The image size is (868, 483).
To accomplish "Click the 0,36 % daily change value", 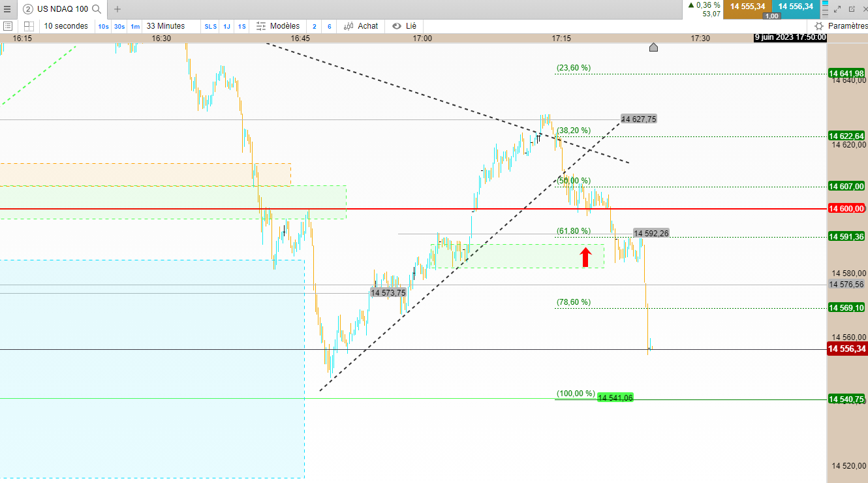I will pos(708,5).
